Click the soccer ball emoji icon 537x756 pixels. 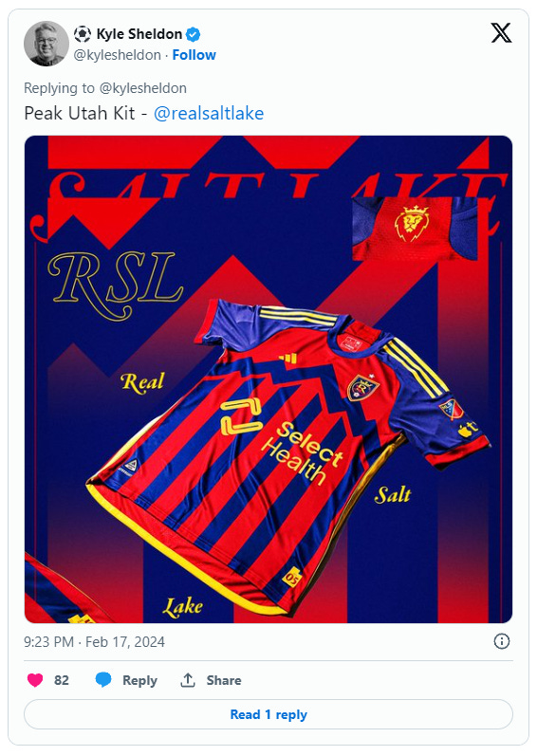pos(83,34)
